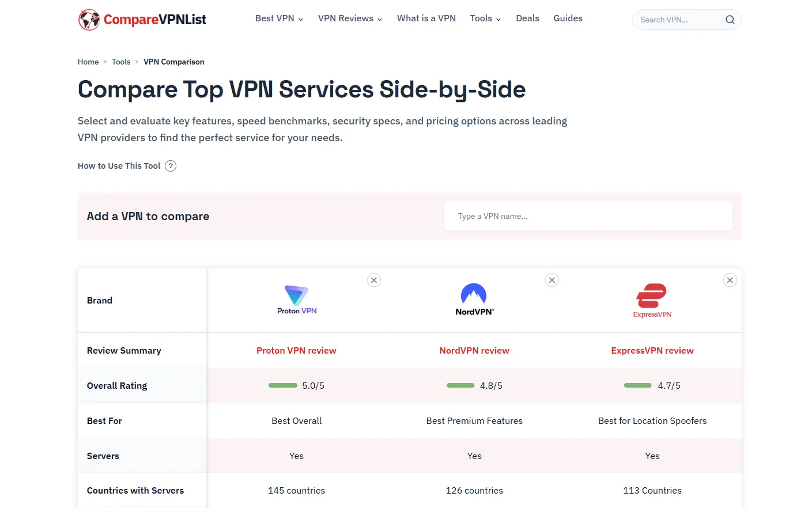The width and height of the screenshot is (812, 508).
Task: Go to Tools breadcrumb
Action: pyautogui.click(x=121, y=62)
